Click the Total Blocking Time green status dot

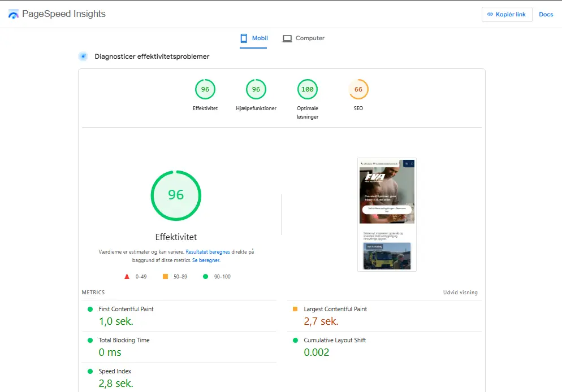[x=90, y=340]
